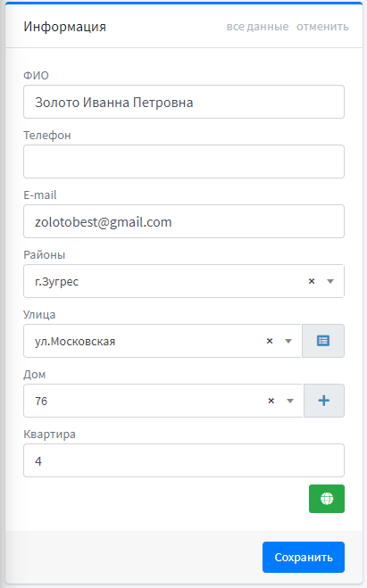
Task: Click the selected house number 76
Action: pos(41,401)
